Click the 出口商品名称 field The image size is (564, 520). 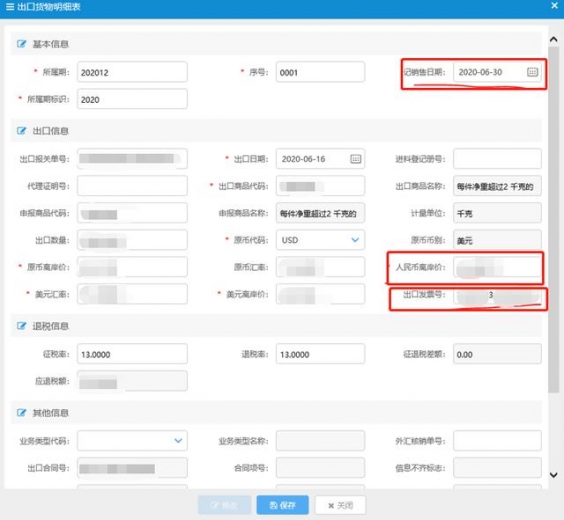click(x=497, y=186)
